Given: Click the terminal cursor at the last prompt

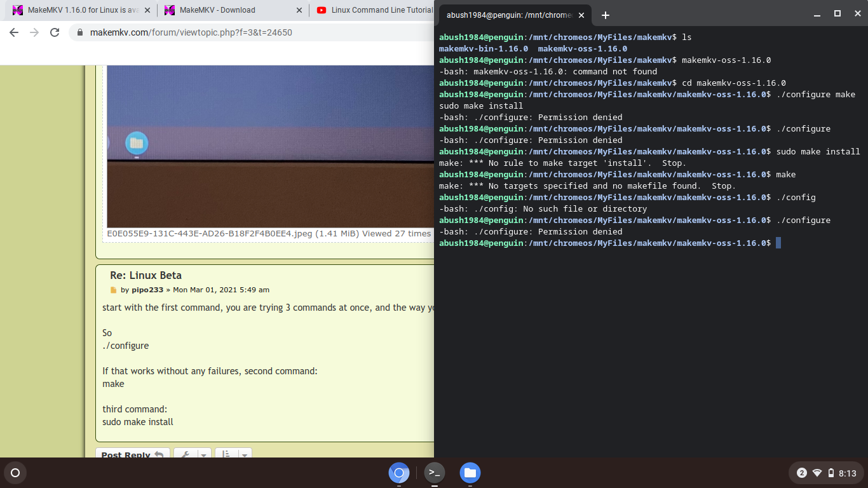Looking at the screenshot, I should [778, 243].
